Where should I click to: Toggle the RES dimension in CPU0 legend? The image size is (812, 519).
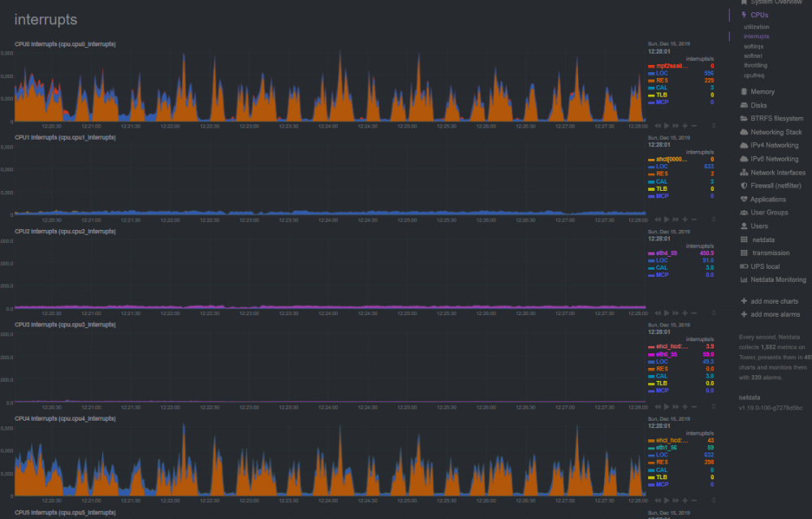tap(662, 80)
